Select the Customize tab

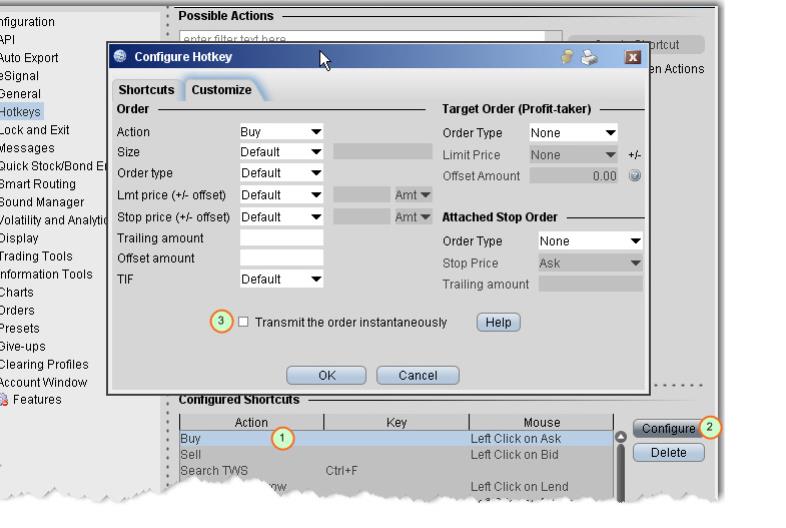[220, 89]
